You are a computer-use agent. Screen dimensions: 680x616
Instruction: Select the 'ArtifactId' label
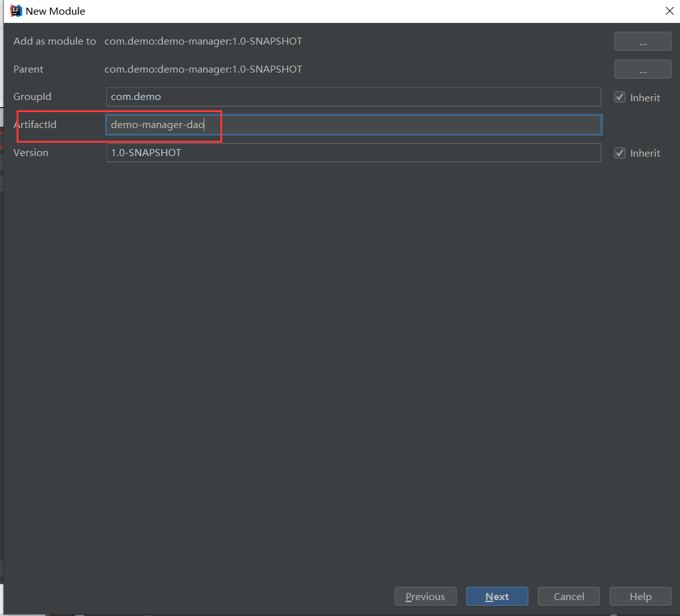(x=35, y=124)
